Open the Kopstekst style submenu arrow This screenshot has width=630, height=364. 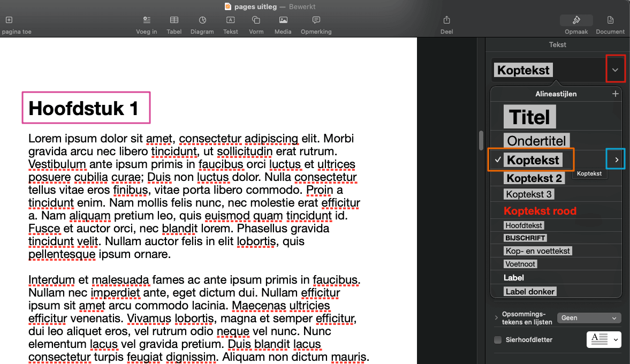click(x=616, y=160)
